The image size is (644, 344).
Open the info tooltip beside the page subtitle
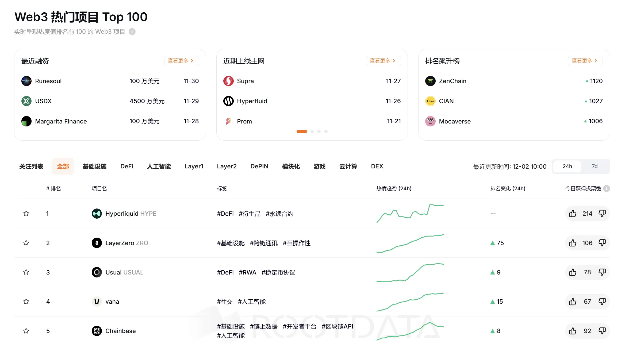[x=132, y=31]
